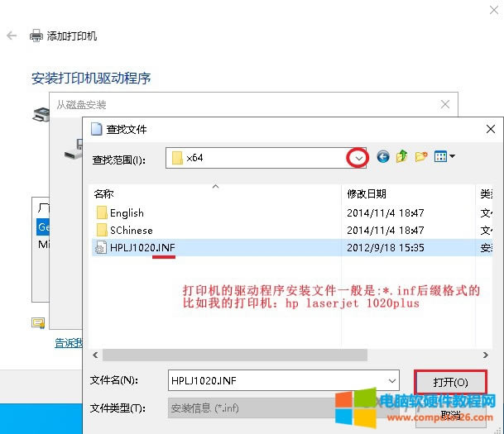
Task: Open the file name history dropdown arrow
Action: click(x=392, y=381)
